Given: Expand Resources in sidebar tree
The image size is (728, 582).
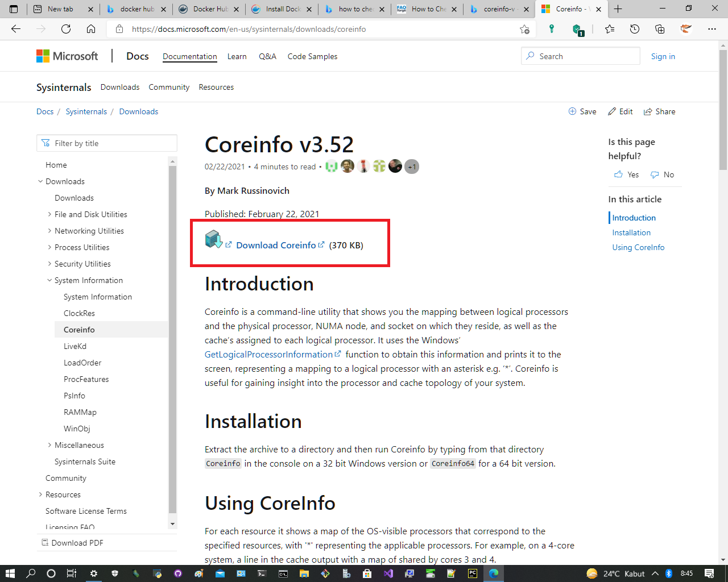Looking at the screenshot, I should pos(40,494).
